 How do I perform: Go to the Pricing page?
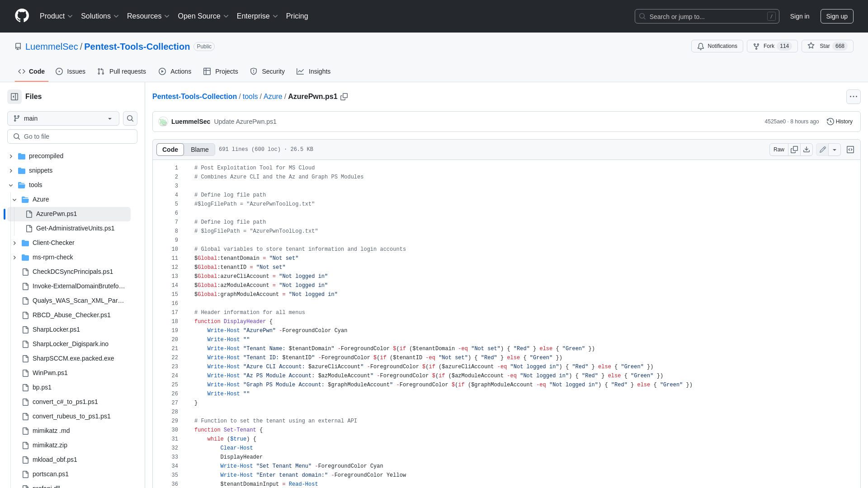(x=297, y=16)
